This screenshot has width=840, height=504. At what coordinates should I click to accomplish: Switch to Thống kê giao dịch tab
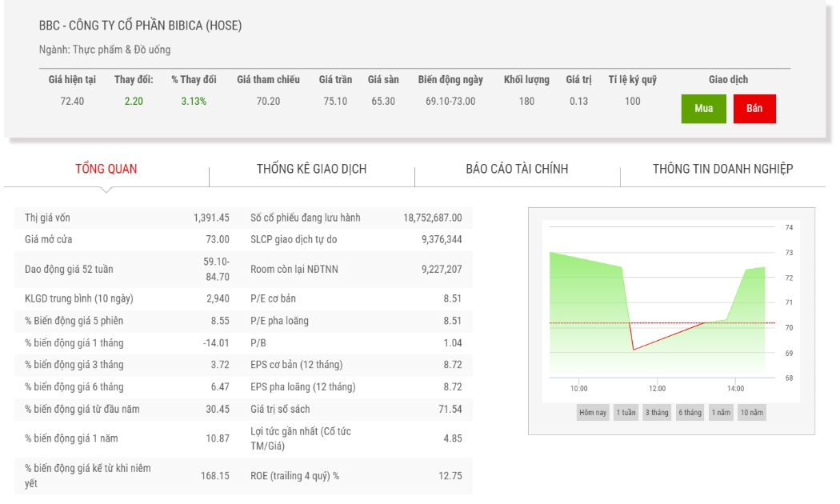[x=311, y=170]
